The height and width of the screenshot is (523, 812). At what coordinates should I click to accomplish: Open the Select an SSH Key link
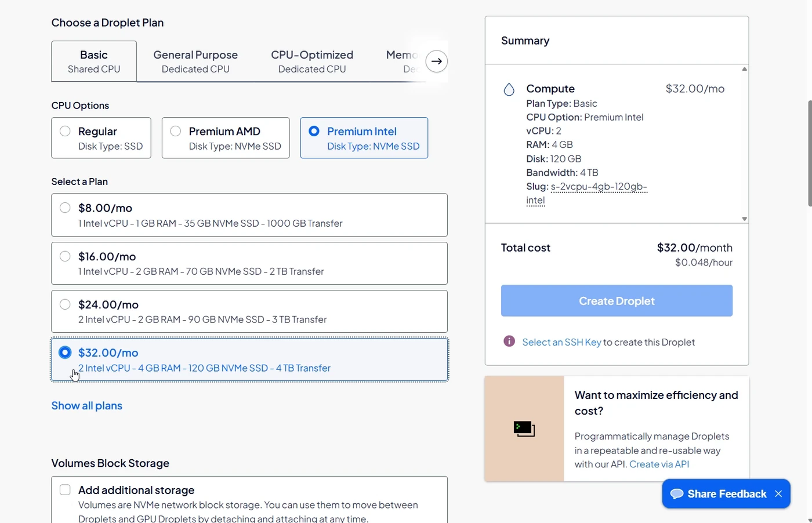tap(561, 342)
